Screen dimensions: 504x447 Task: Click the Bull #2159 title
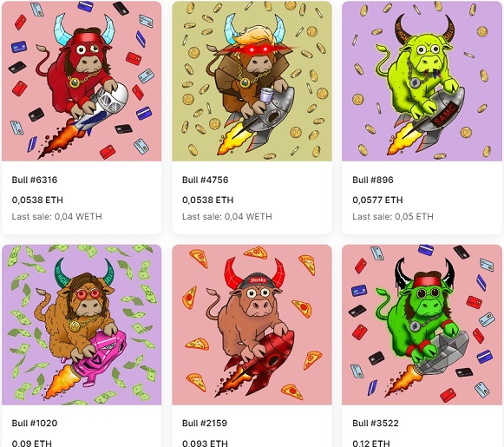205,424
